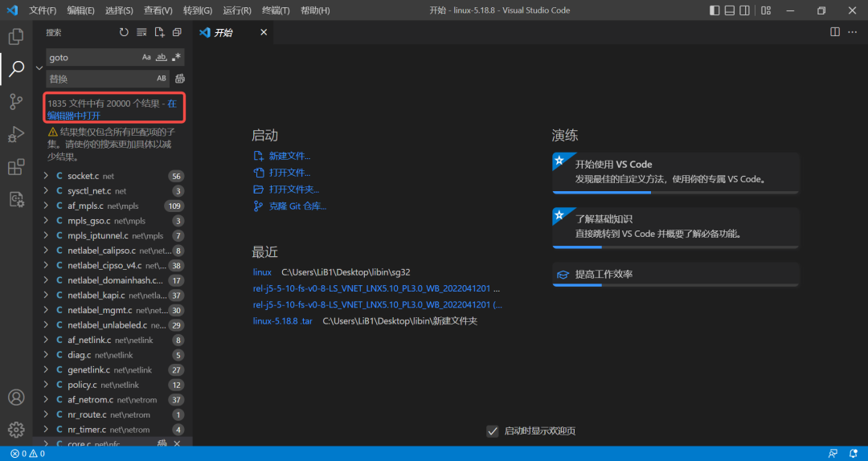
Task: Close the 开始 welcome tab
Action: pos(264,33)
